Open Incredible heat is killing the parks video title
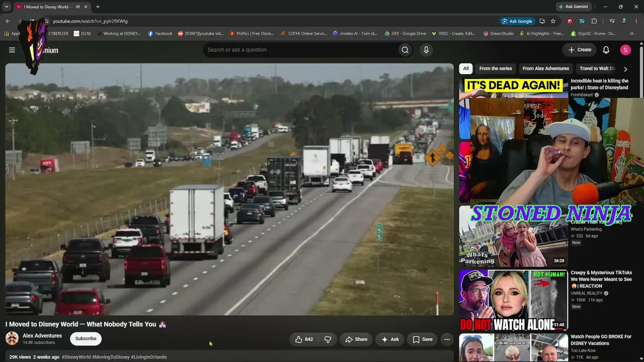This screenshot has width=644, height=362. point(599,84)
